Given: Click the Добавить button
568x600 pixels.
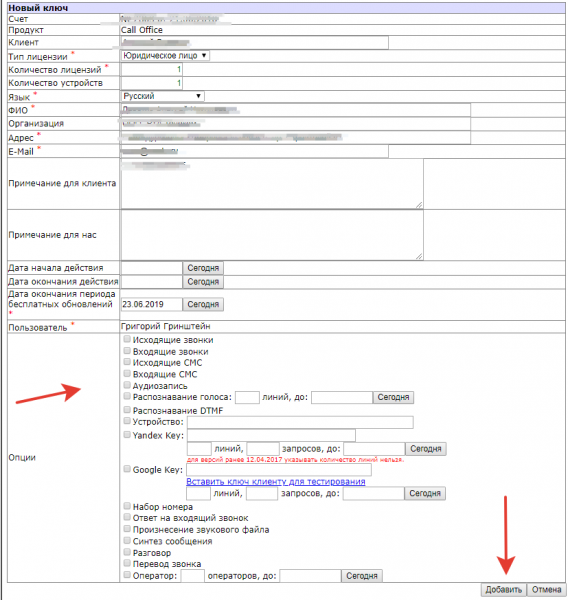Looking at the screenshot, I should [503, 590].
